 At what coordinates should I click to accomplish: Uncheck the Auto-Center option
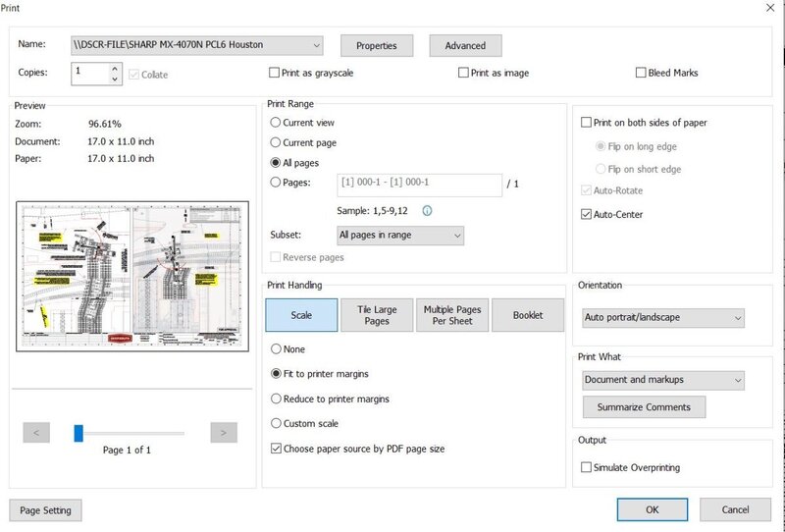(587, 214)
